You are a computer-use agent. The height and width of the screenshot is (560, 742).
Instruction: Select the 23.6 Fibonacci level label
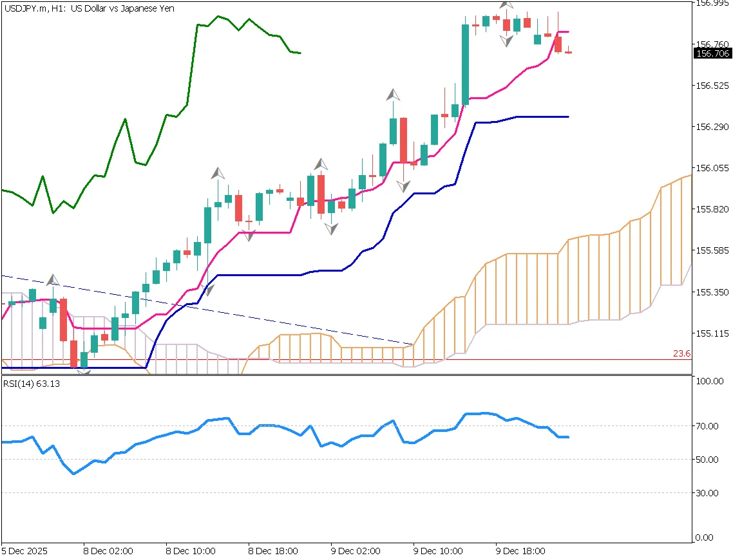(x=681, y=353)
